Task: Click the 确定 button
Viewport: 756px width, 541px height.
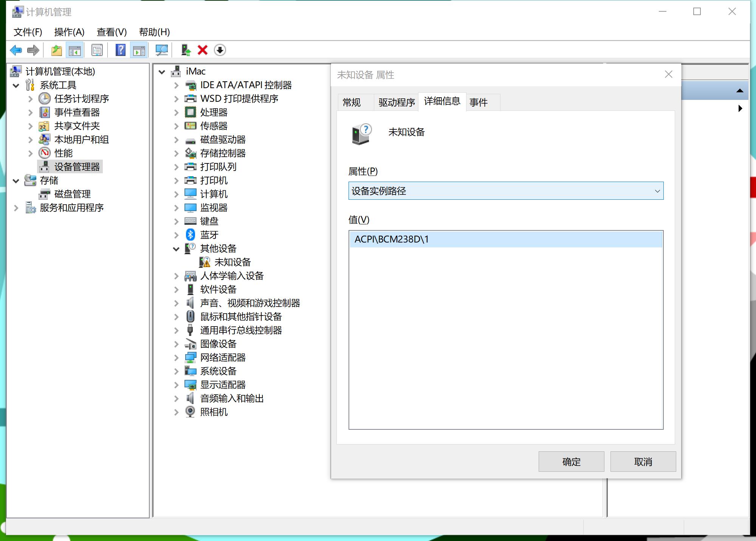Action: [x=571, y=462]
